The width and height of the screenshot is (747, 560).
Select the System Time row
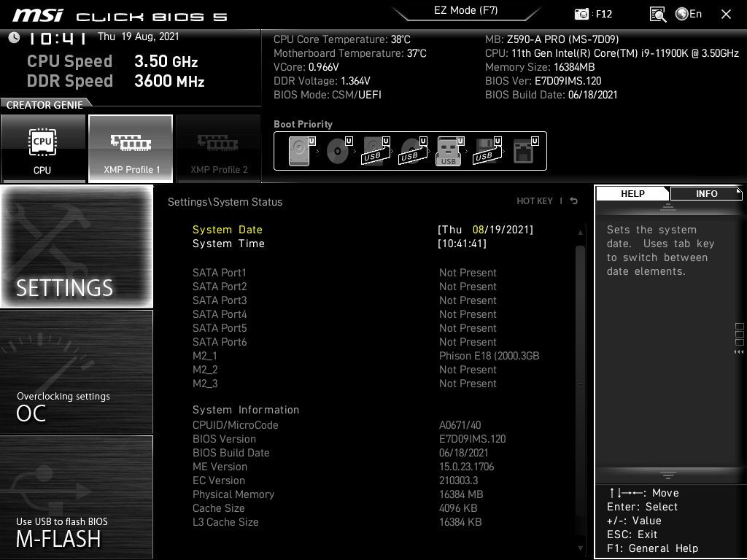tap(363, 244)
